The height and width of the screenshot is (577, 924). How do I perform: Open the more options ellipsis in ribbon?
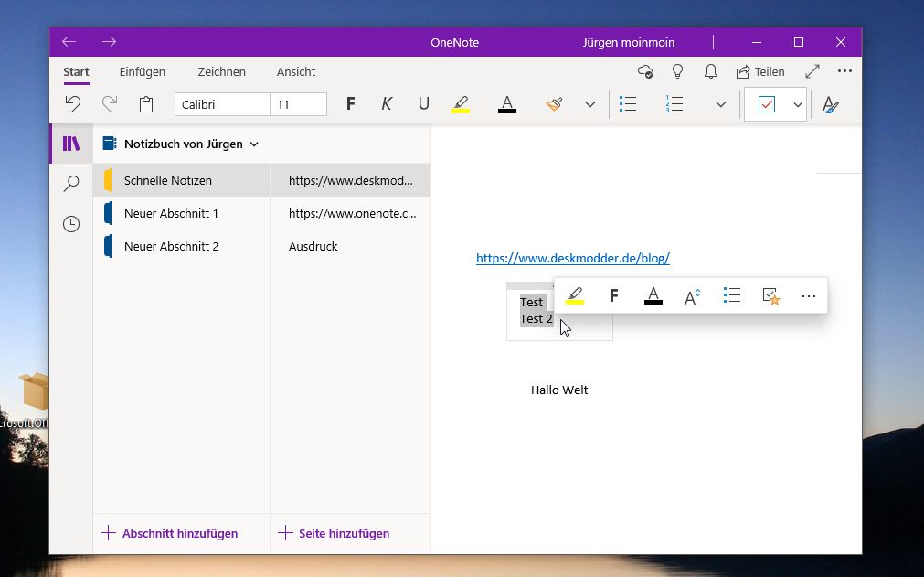pyautogui.click(x=844, y=71)
